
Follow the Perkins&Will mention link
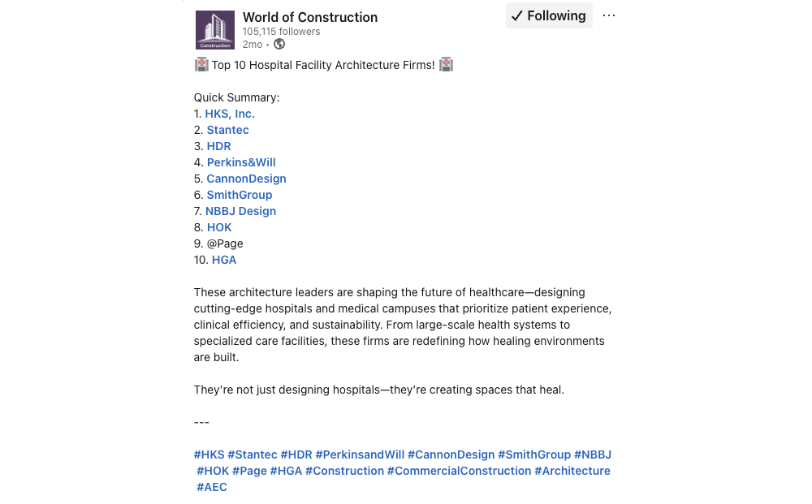pos(241,162)
